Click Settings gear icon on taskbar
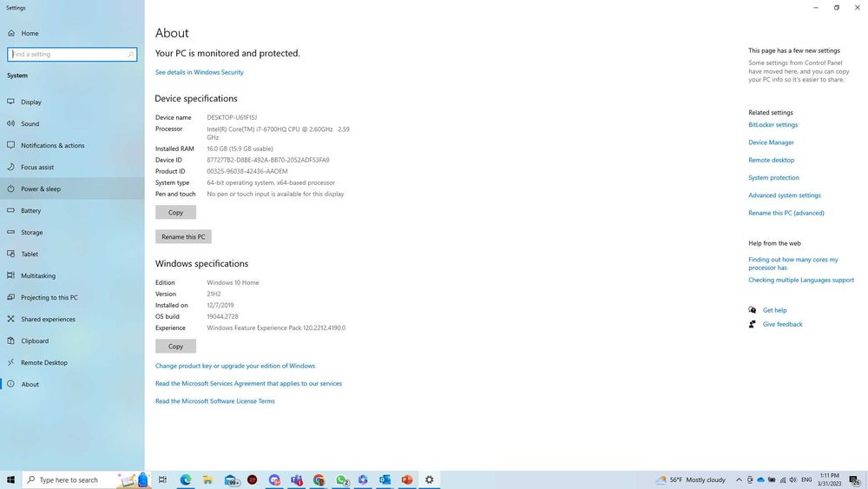This screenshot has width=868, height=489. (429, 480)
